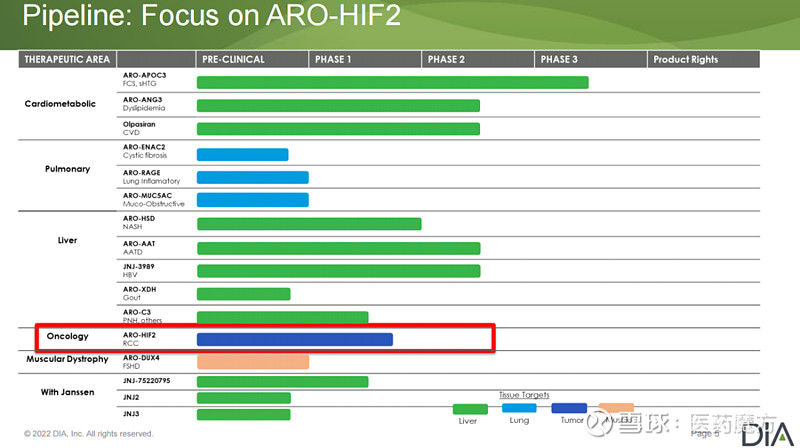This screenshot has width=800, height=448.
Task: Click the ARO-AAT green progress bar
Action: (x=338, y=248)
